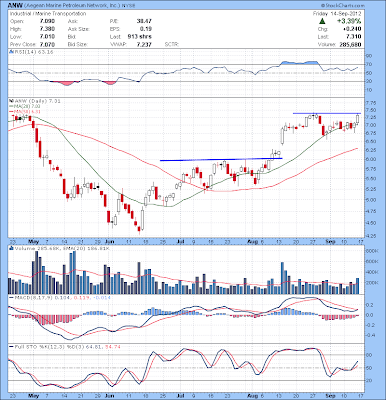Viewport: 386px width, 400px height.
Task: Click the Open price value 7.090
Action: (x=47, y=21)
